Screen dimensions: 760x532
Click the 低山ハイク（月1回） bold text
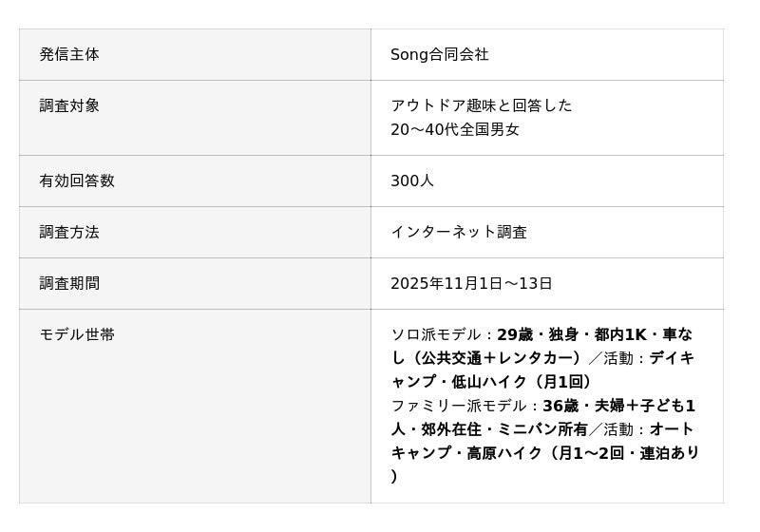(x=533, y=382)
